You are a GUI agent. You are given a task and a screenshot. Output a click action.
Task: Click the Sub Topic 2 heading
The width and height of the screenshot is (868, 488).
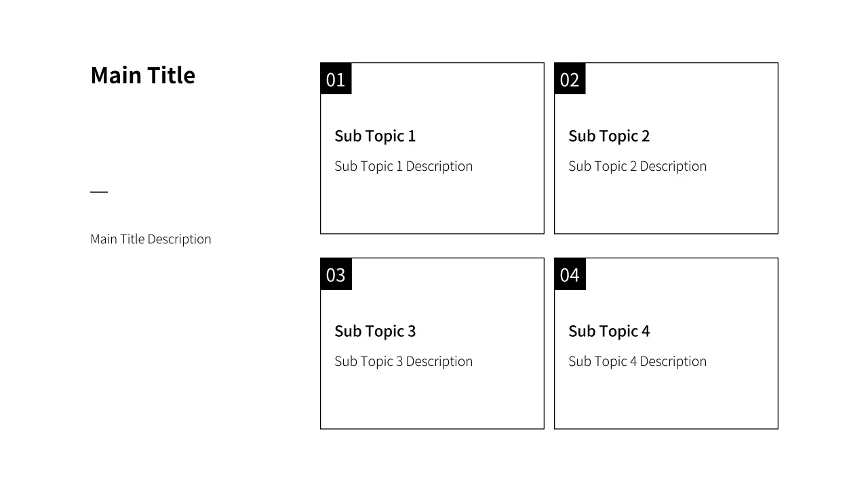(609, 136)
